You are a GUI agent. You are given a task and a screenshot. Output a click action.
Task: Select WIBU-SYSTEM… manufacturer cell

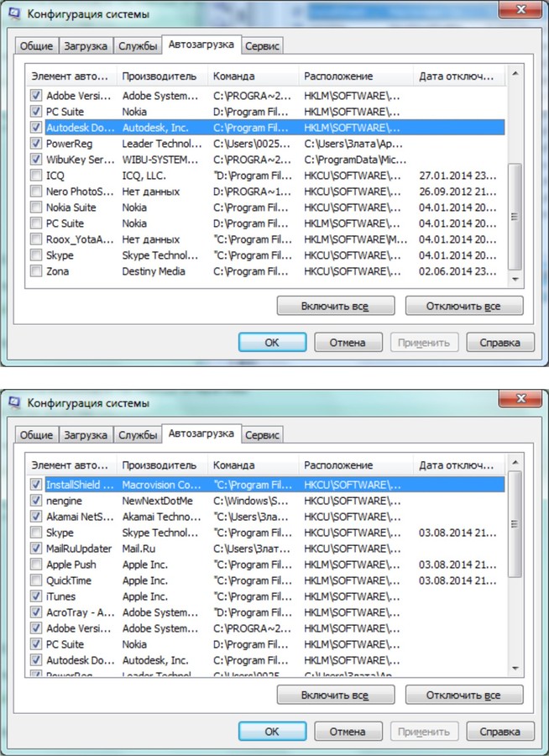(x=160, y=160)
